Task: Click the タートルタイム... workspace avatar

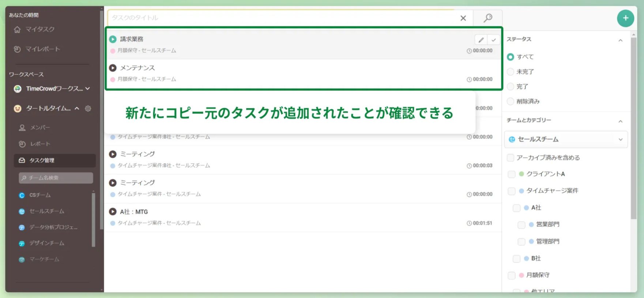Action: [x=18, y=108]
